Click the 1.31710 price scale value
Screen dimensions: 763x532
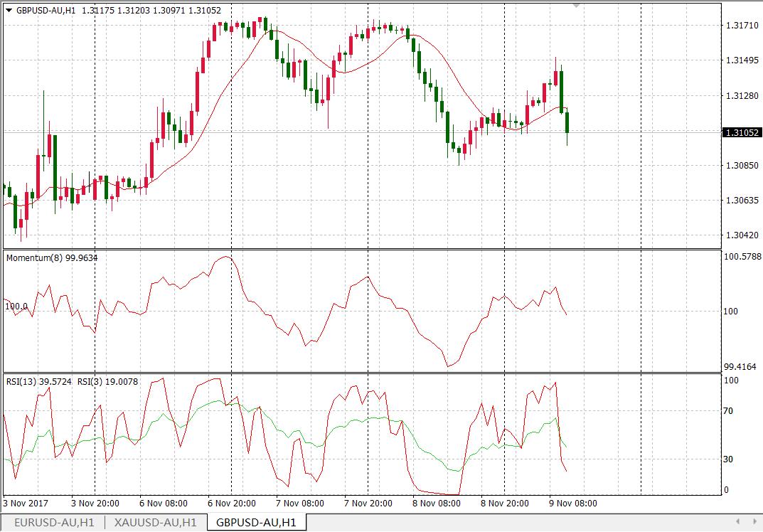(742, 26)
